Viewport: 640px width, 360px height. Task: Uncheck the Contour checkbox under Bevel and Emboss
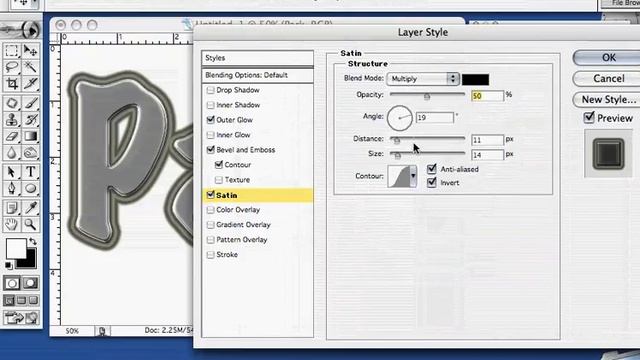tap(219, 164)
